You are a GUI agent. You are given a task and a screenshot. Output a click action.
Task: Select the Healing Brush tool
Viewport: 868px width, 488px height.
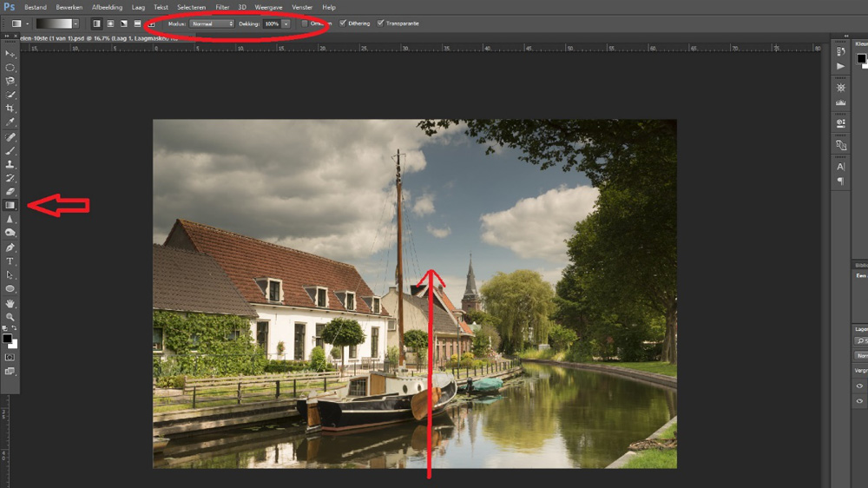10,137
